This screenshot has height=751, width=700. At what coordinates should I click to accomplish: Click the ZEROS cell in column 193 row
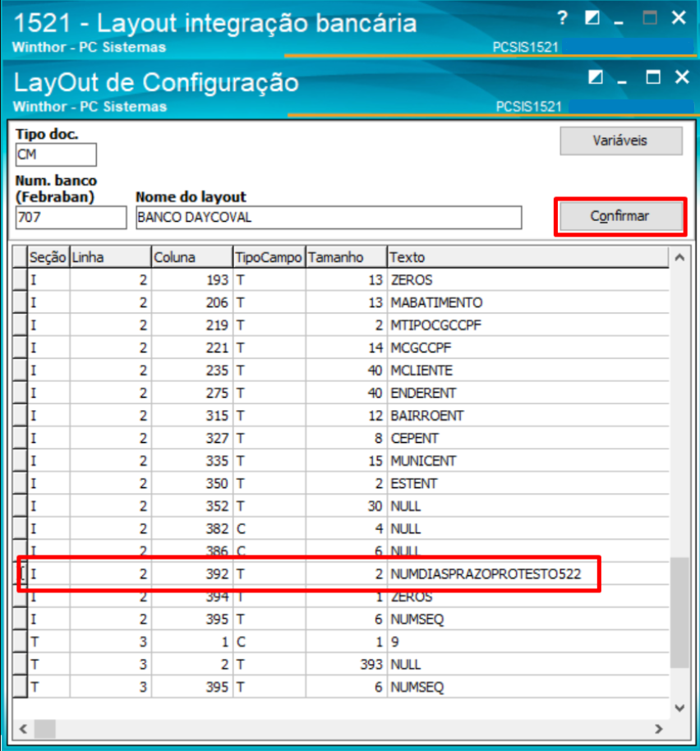coord(527,280)
